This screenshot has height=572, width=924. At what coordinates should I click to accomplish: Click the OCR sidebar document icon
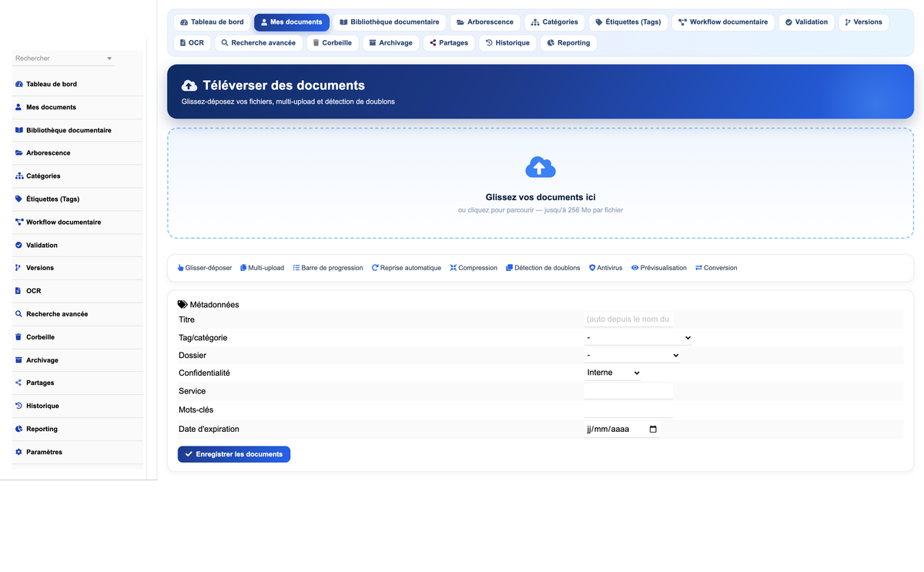point(19,291)
